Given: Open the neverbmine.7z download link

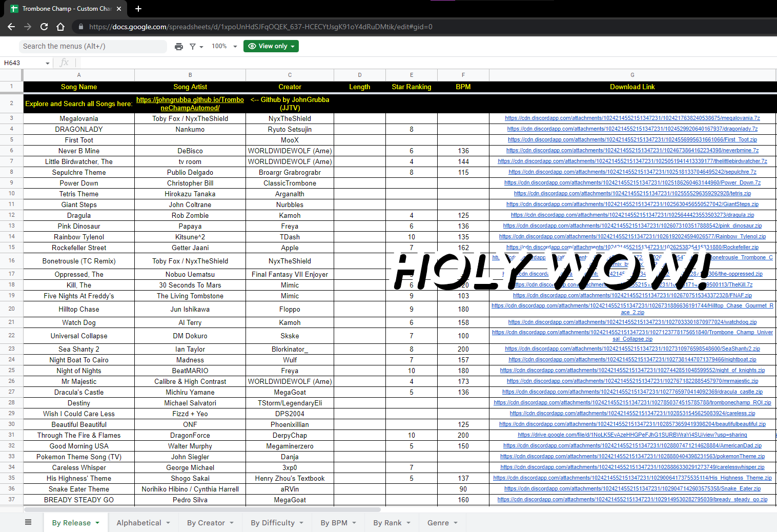Looking at the screenshot, I should (x=632, y=150).
